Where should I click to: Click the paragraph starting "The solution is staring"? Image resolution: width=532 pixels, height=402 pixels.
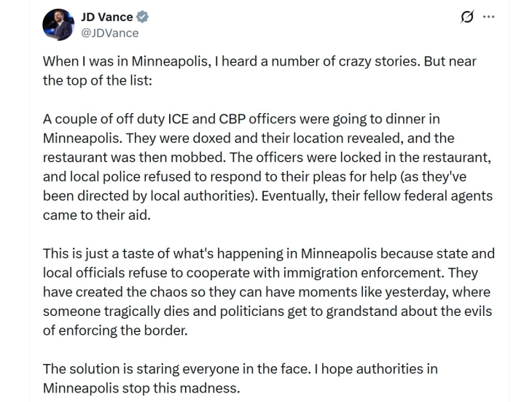(x=240, y=378)
